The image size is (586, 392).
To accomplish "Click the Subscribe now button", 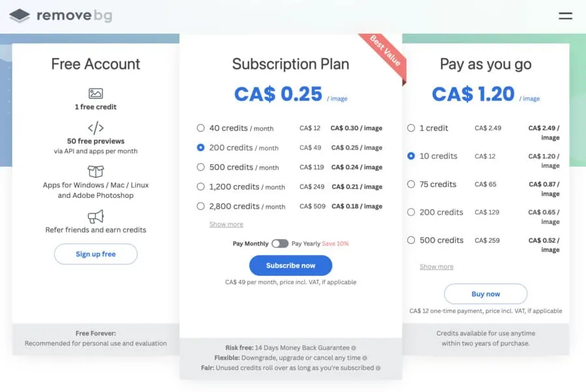I will point(291,265).
